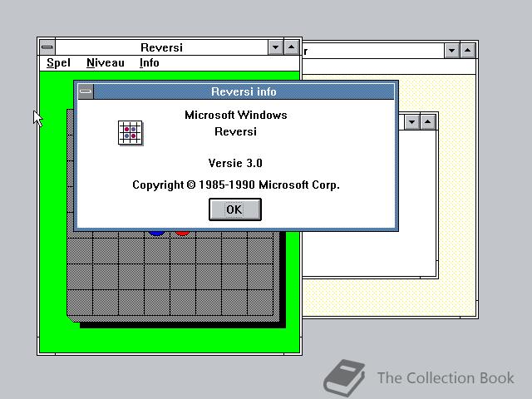
Task: Open the Niveau menu in Reversi
Action: [x=106, y=63]
